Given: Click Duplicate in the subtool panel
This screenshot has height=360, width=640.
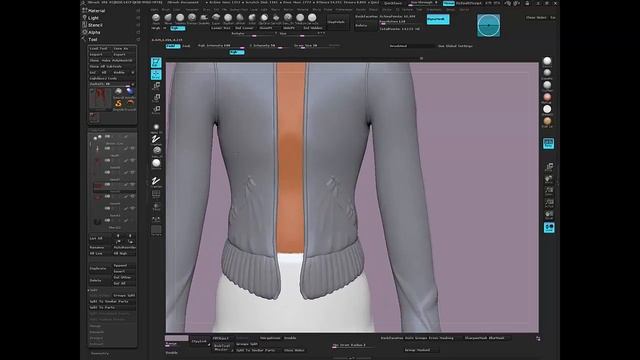Looking at the screenshot, I should [100, 269].
